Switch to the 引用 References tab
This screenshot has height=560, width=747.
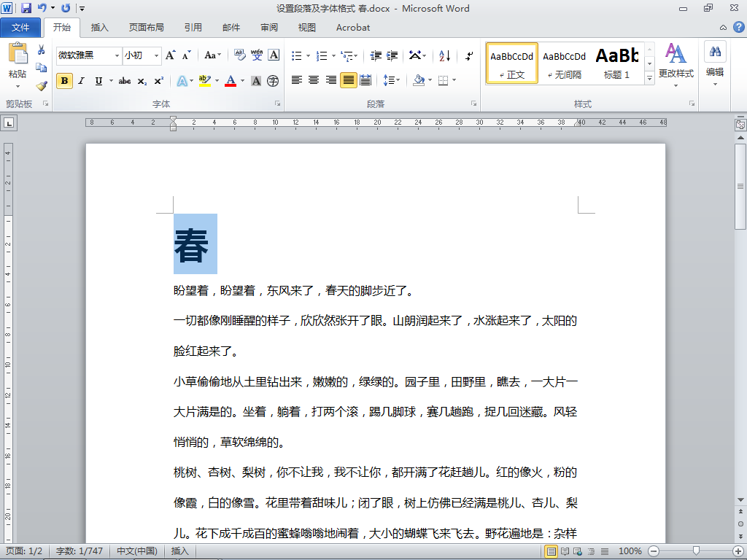pyautogui.click(x=193, y=28)
